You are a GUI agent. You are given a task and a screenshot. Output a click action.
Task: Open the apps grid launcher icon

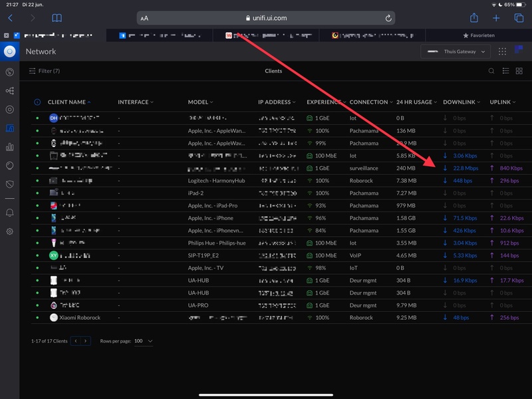click(503, 52)
